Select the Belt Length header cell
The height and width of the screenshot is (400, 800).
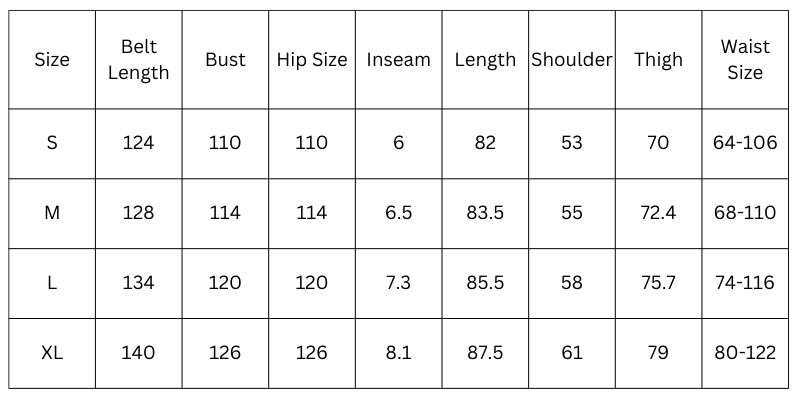[x=138, y=60]
